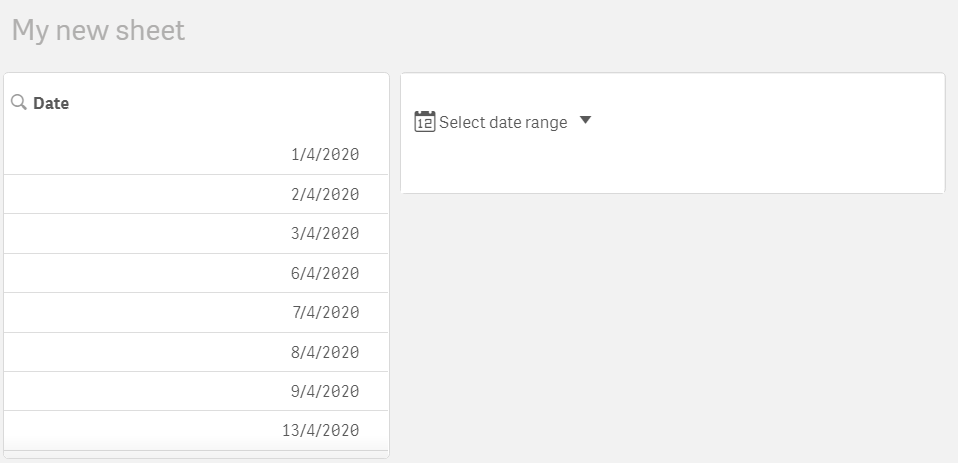The image size is (958, 463).
Task: Pick the 6/4/2020 row in Date filter
Action: (x=325, y=273)
